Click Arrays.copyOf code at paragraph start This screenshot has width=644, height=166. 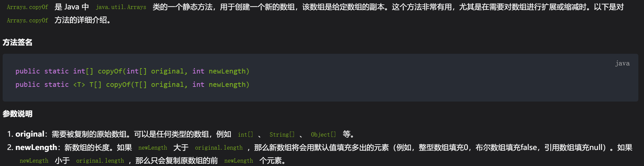tap(27, 7)
